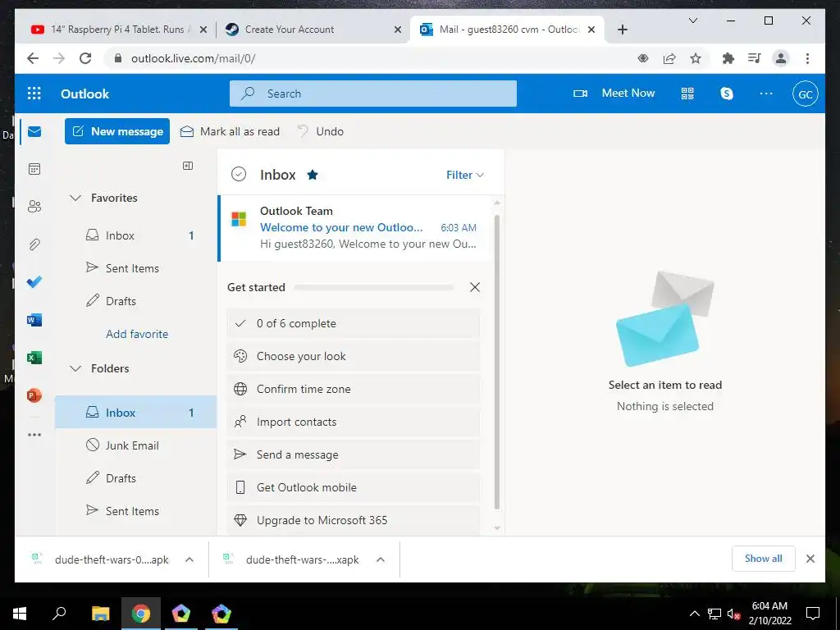Launch PowerPoint from the sidebar
Viewport: 840px width, 630px height.
(x=34, y=395)
